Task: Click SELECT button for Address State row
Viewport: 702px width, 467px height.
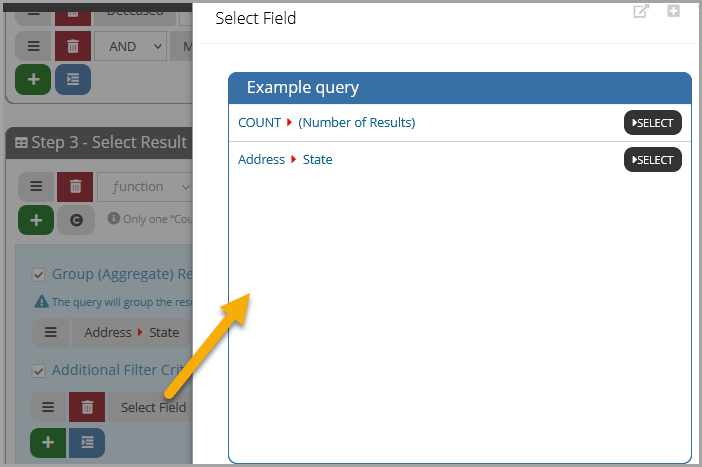Action: pos(652,160)
